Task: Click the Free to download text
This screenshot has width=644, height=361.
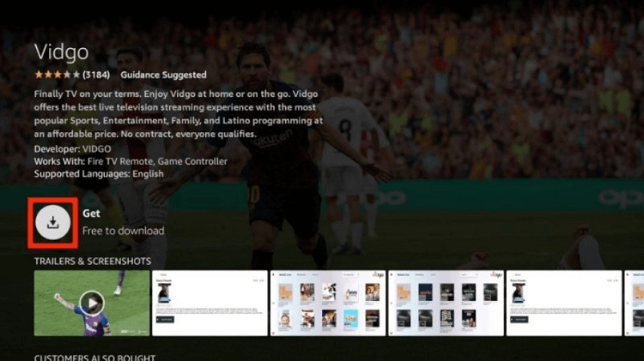Action: pos(123,231)
